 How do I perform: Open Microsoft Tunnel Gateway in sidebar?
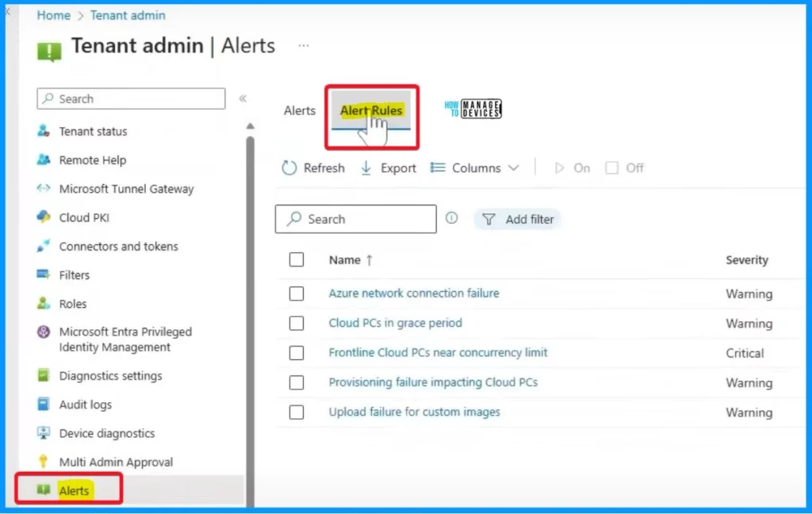pyautogui.click(x=126, y=189)
